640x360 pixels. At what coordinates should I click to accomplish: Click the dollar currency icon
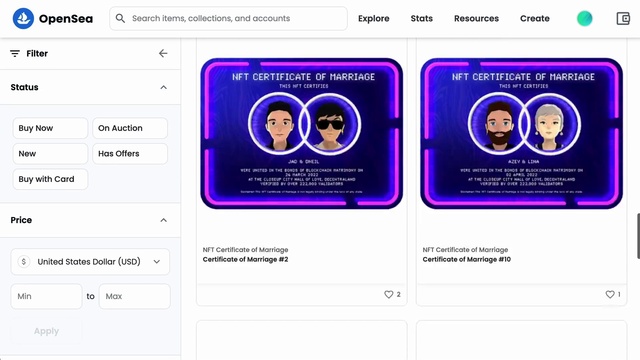(x=24, y=262)
